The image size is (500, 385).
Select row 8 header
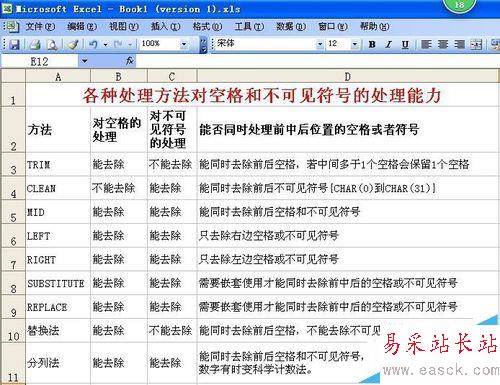[x=13, y=283]
